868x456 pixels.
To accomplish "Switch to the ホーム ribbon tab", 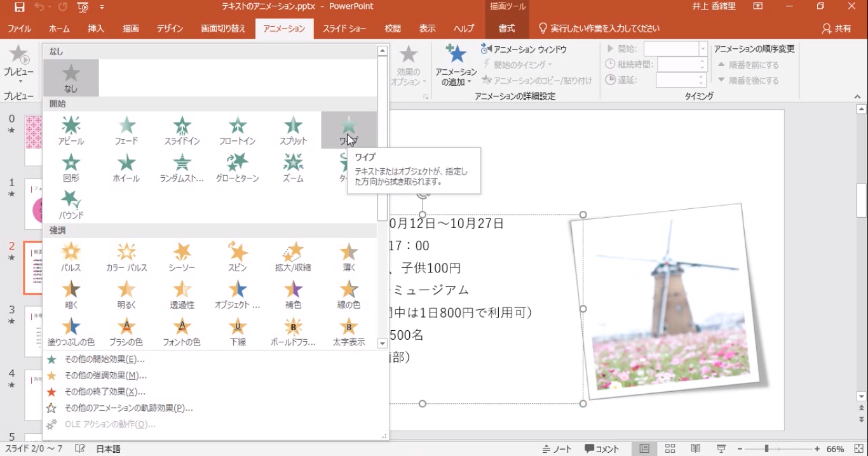I will click(60, 29).
